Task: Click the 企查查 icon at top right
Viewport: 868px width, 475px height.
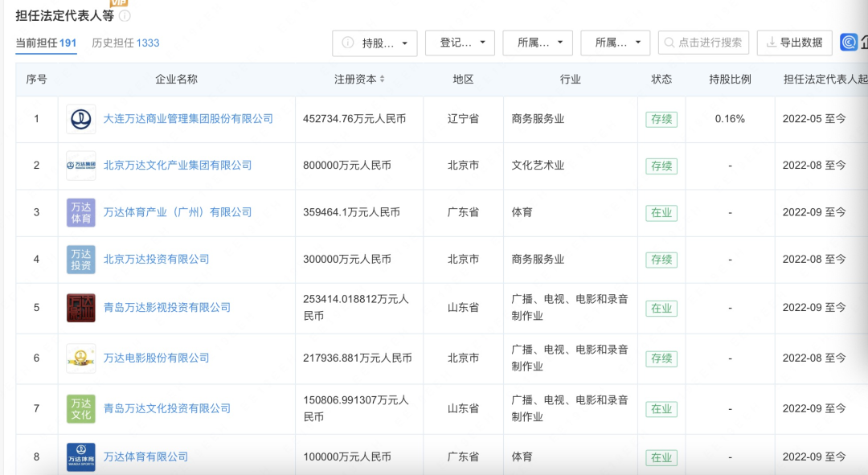Action: pyautogui.click(x=850, y=42)
